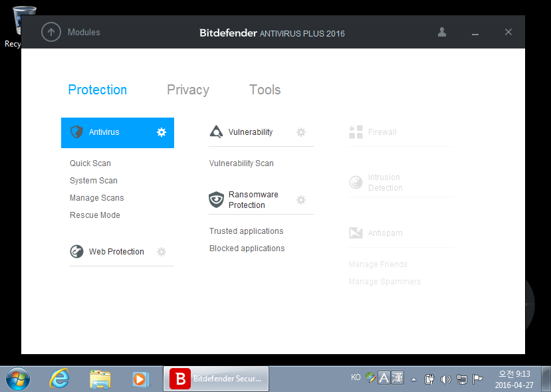The image size is (551, 392).
Task: Open Antivirus settings gear
Action: [x=162, y=132]
